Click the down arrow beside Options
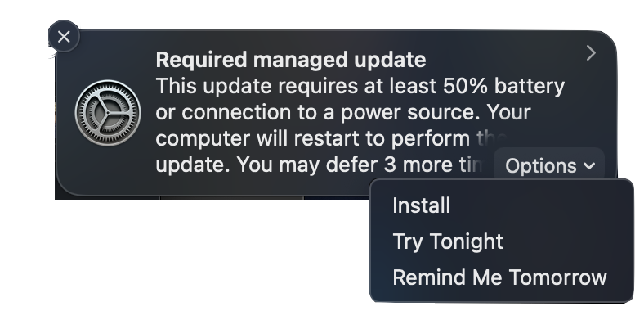This screenshot has width=644, height=311. [589, 166]
